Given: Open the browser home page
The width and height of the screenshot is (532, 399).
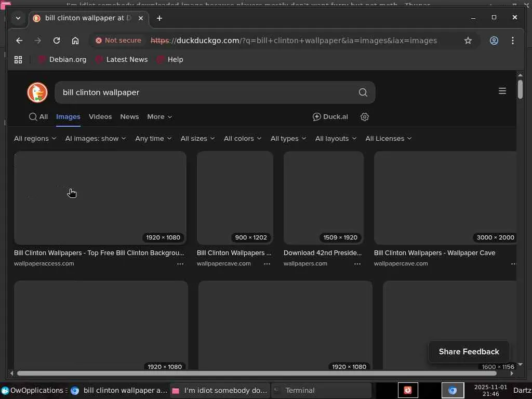Looking at the screenshot, I should pyautogui.click(x=75, y=41).
